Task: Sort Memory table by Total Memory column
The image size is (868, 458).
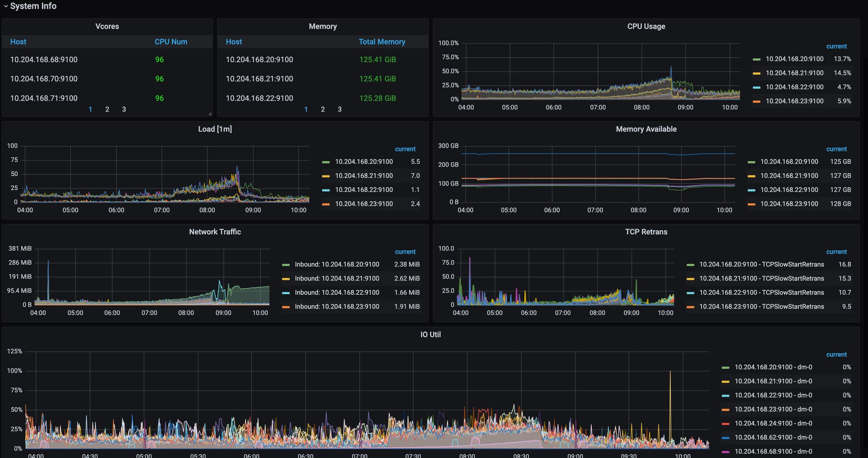Action: pyautogui.click(x=382, y=42)
